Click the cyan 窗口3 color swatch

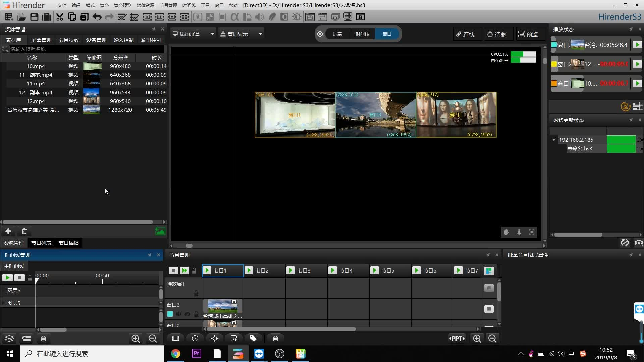coord(170,314)
